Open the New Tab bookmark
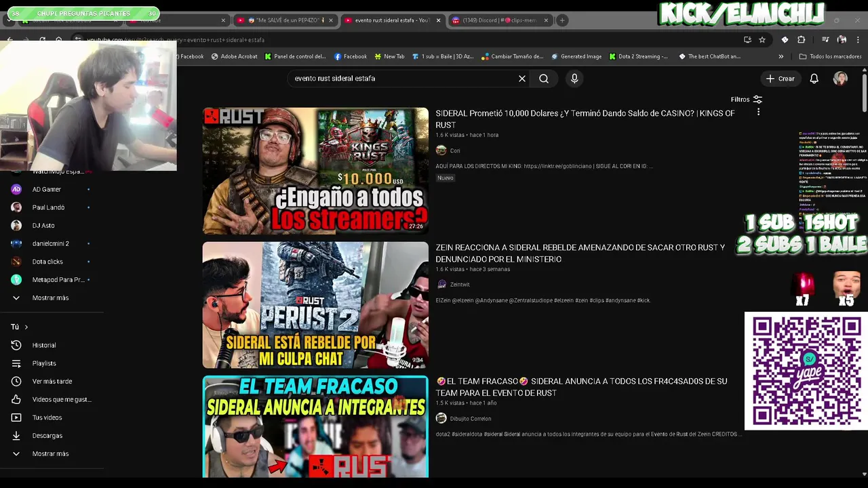Screen dimensions: 868x488 [x=389, y=56]
